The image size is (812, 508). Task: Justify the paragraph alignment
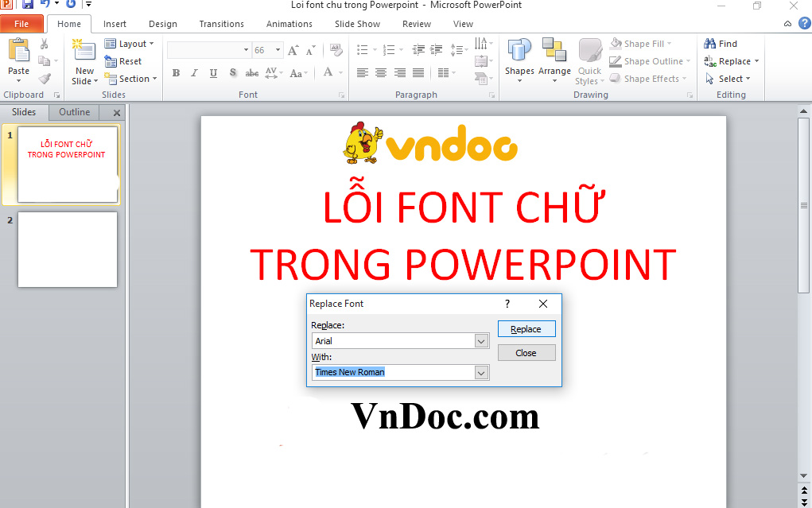[x=418, y=72]
